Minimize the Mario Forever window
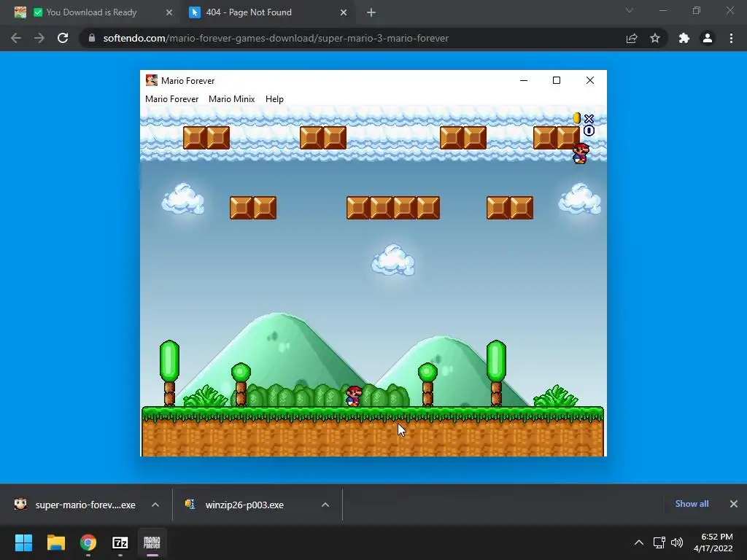This screenshot has width=747, height=560. click(x=524, y=80)
